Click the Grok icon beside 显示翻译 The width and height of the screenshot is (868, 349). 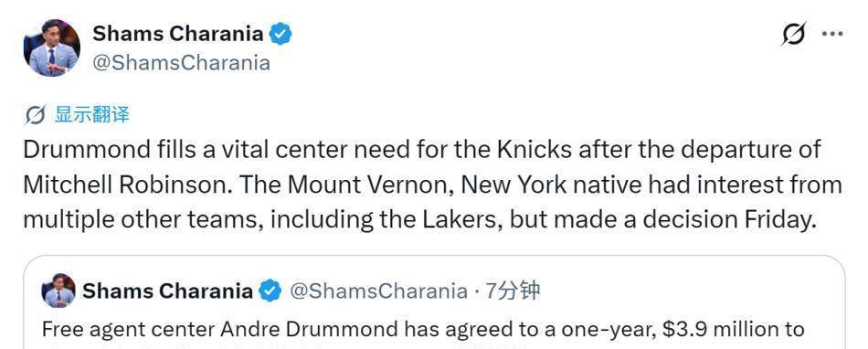tap(35, 116)
